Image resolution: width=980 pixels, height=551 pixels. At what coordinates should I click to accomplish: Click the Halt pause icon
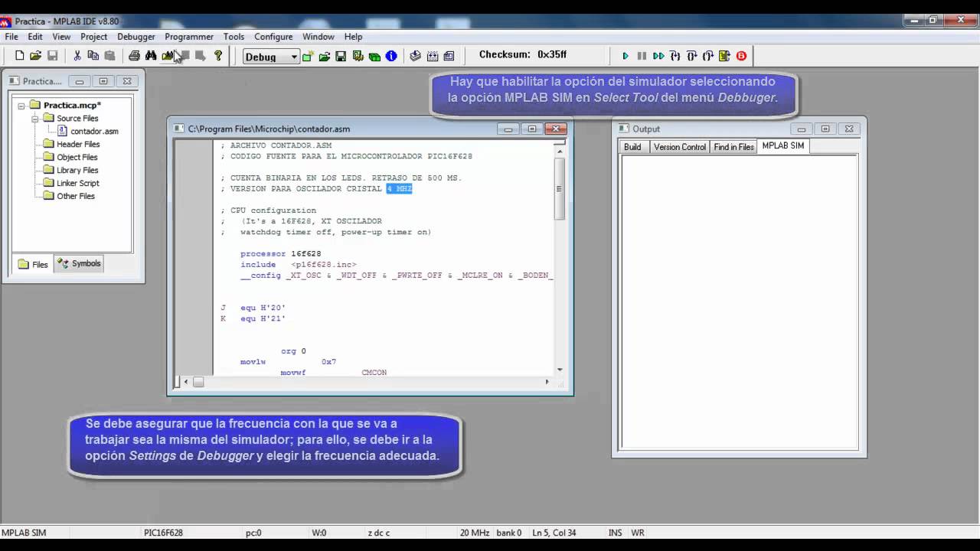[642, 57]
